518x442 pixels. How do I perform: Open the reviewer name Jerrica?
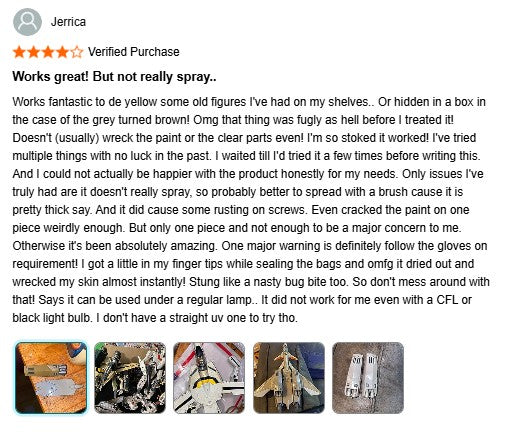tap(68, 22)
